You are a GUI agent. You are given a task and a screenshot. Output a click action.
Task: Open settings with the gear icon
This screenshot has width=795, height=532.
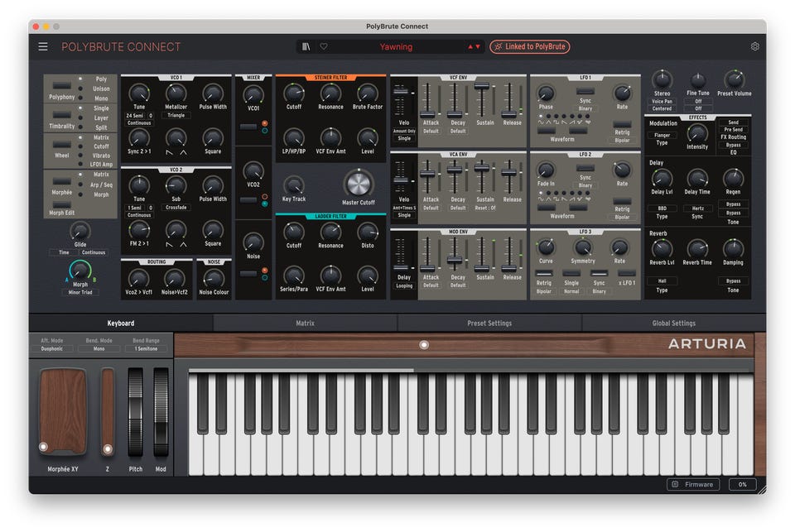(x=755, y=46)
